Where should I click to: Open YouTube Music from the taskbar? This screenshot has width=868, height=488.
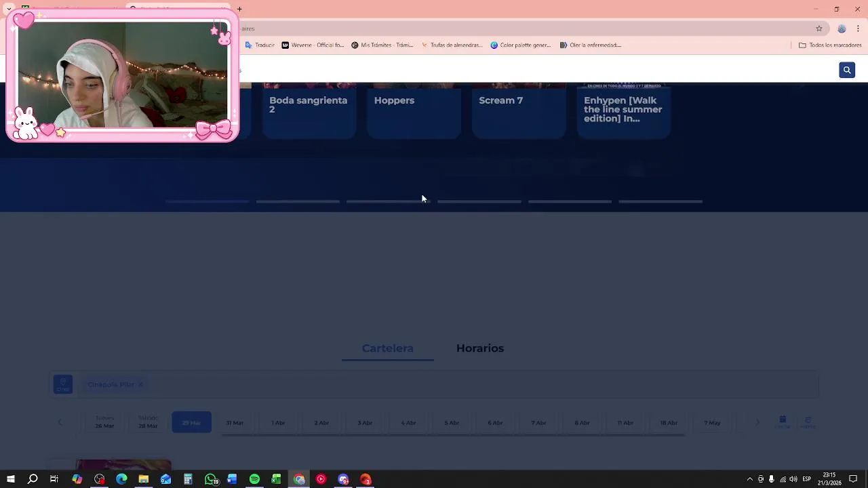pyautogui.click(x=321, y=479)
